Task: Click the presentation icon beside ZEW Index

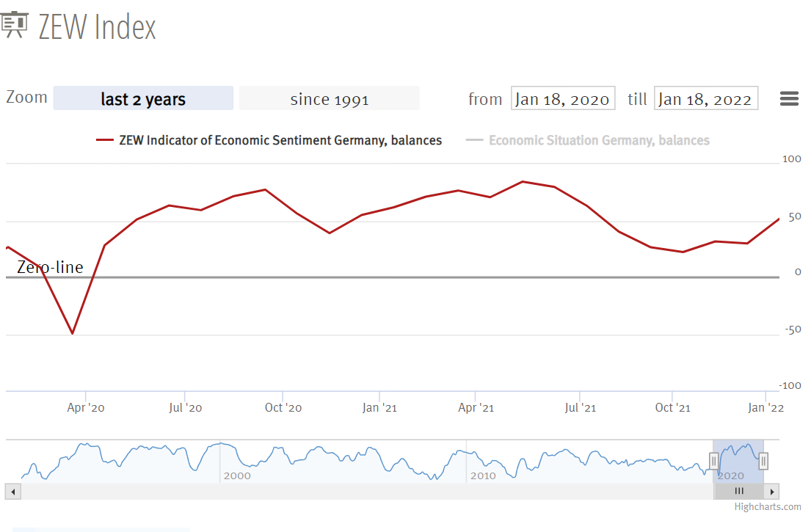Action: coord(15,26)
